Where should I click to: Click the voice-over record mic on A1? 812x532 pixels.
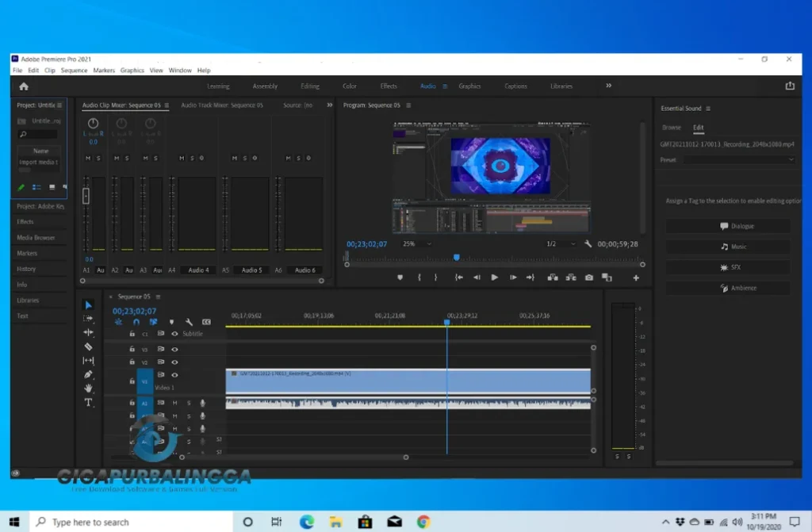(202, 403)
